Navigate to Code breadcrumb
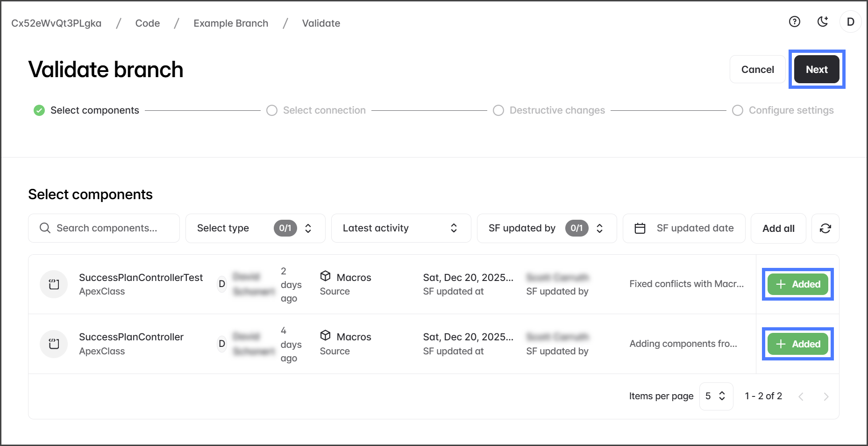Image resolution: width=868 pixels, height=446 pixels. [148, 23]
